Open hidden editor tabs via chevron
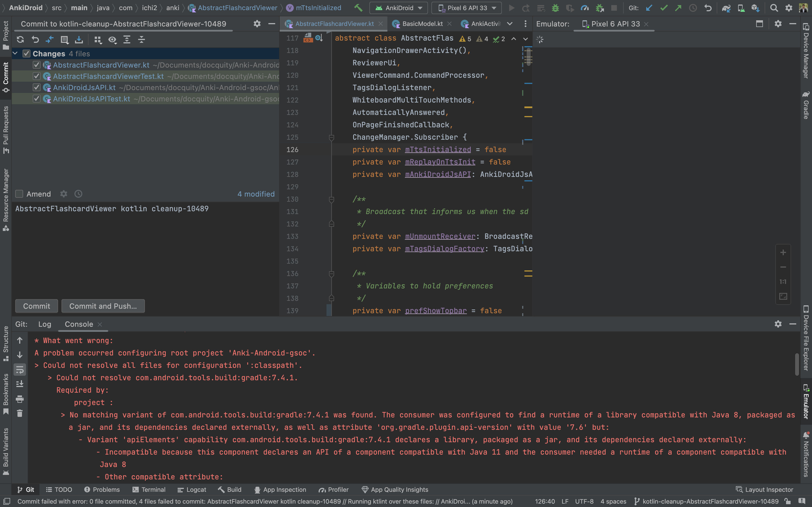Viewport: 812px width, 507px height. (x=510, y=24)
